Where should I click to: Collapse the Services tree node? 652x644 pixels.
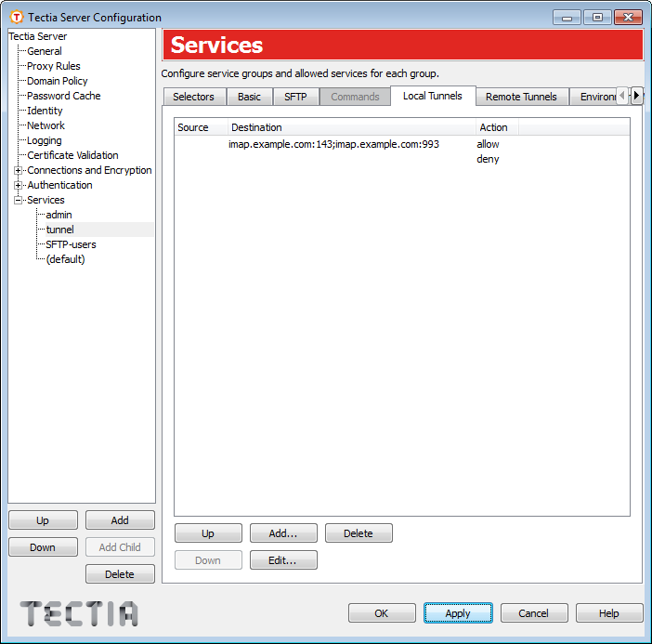[x=18, y=200]
